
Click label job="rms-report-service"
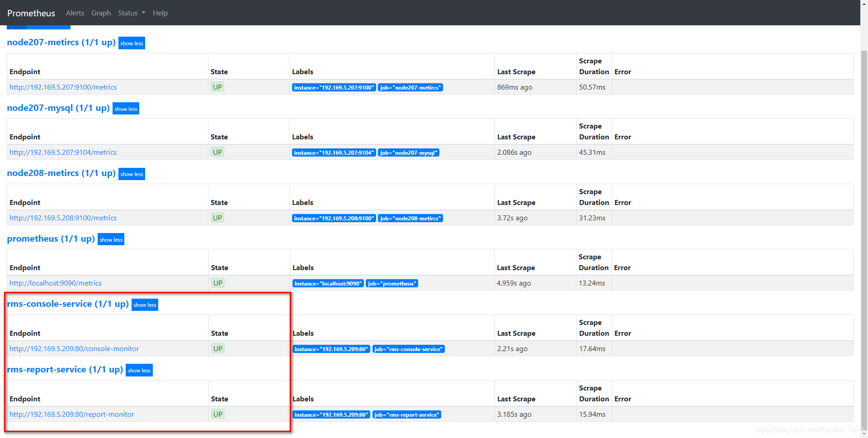407,415
